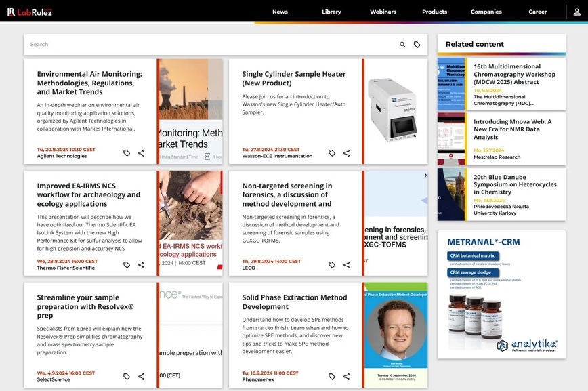Screen dimensions: 588x391
Task: Click date Th, 29.8.2024 14:00 CEST
Action: [272, 262]
